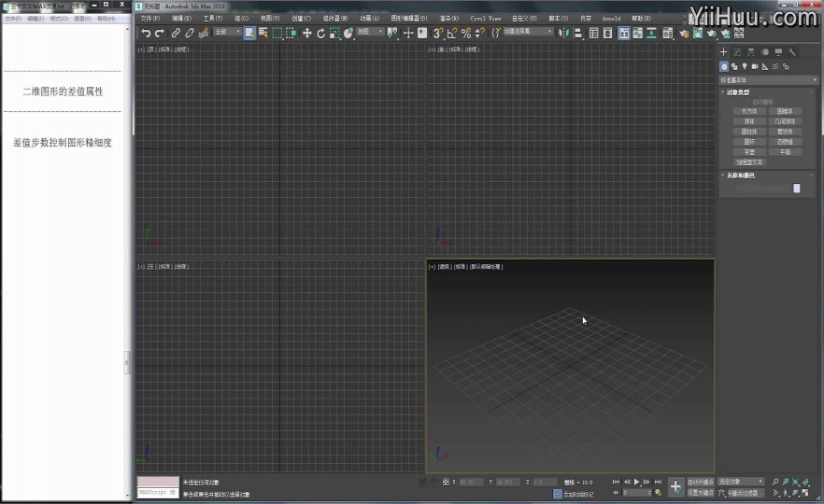
Task: Open the Scene Explorer toggle icon
Action: (x=594, y=33)
